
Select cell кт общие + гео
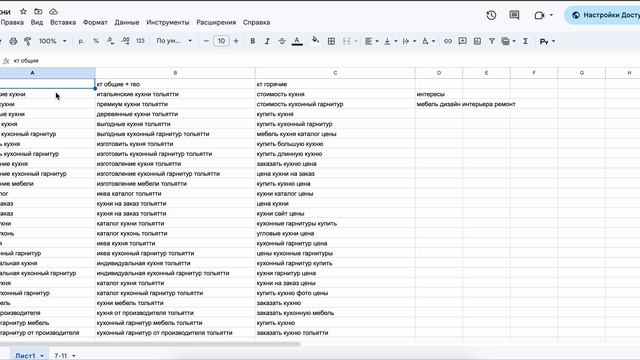click(x=176, y=84)
